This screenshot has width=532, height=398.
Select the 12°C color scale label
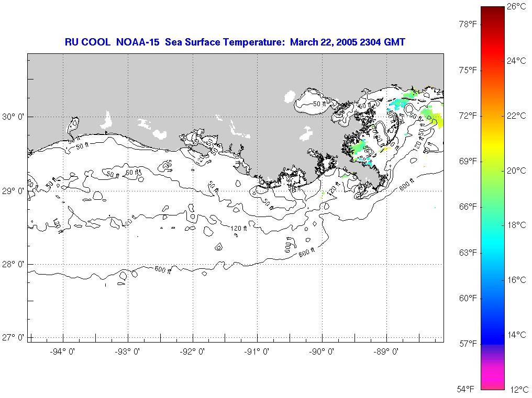pos(519,390)
